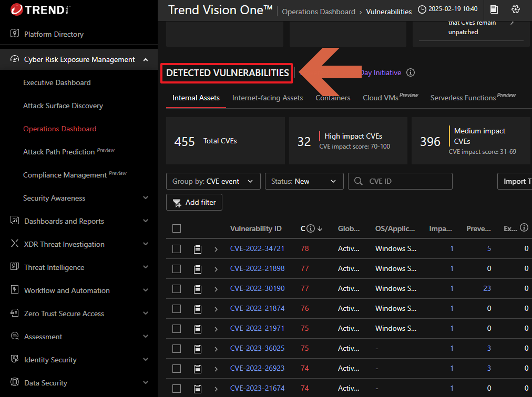
Task: Click the Platform Directory icon in sidebar
Action: [x=15, y=34]
